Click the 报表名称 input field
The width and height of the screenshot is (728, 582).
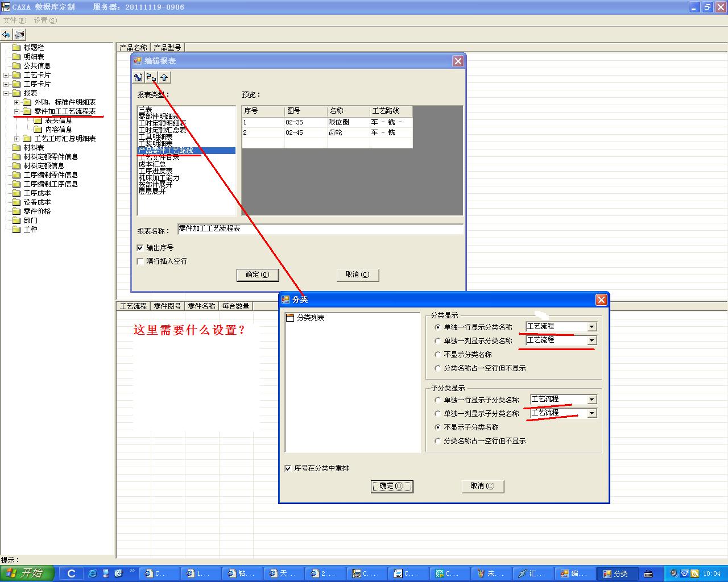(320, 229)
